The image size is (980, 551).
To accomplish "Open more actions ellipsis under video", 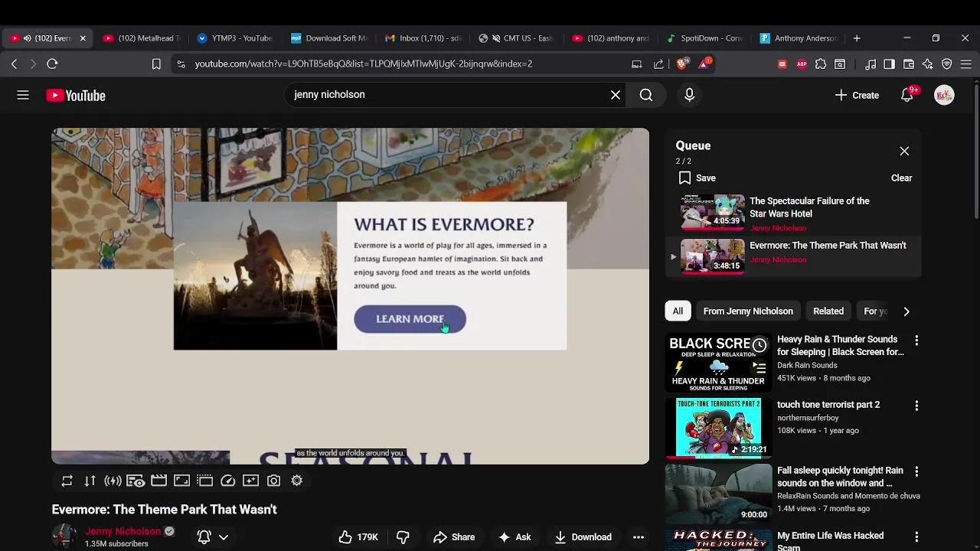I will tap(639, 537).
